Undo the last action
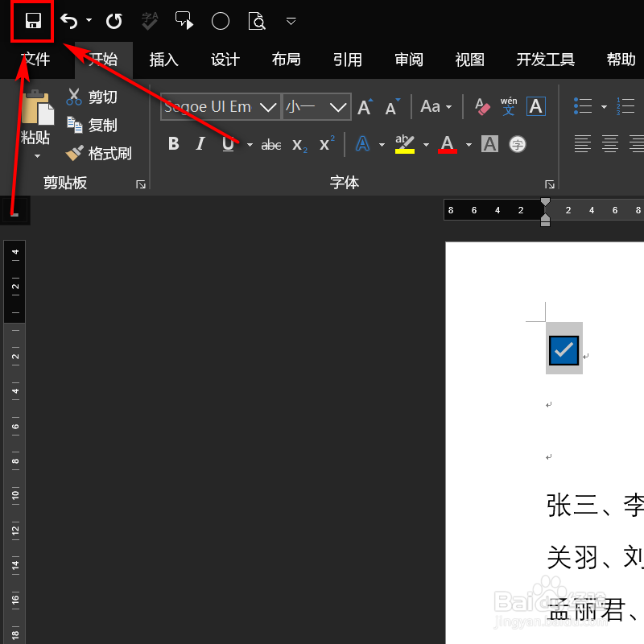 [69, 21]
